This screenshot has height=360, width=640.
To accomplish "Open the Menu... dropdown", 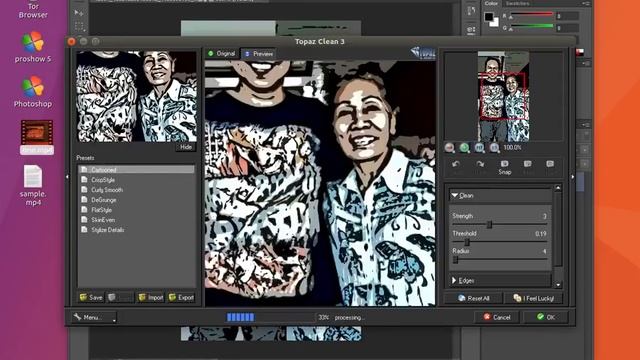I will tap(94, 317).
